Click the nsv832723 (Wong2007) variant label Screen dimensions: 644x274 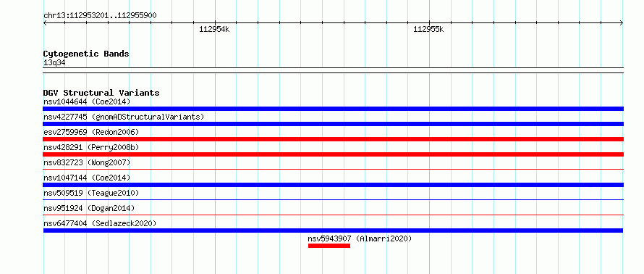87,162
